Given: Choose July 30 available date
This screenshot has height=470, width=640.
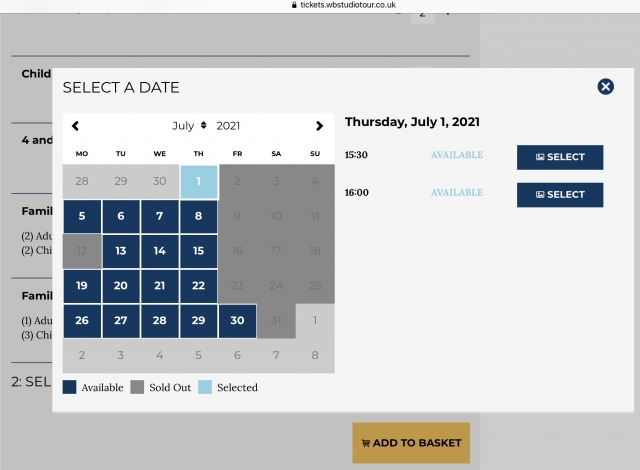Looking at the screenshot, I should tap(237, 321).
